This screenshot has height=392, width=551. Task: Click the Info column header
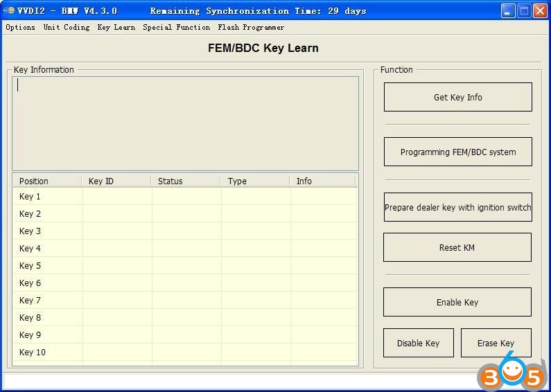322,181
